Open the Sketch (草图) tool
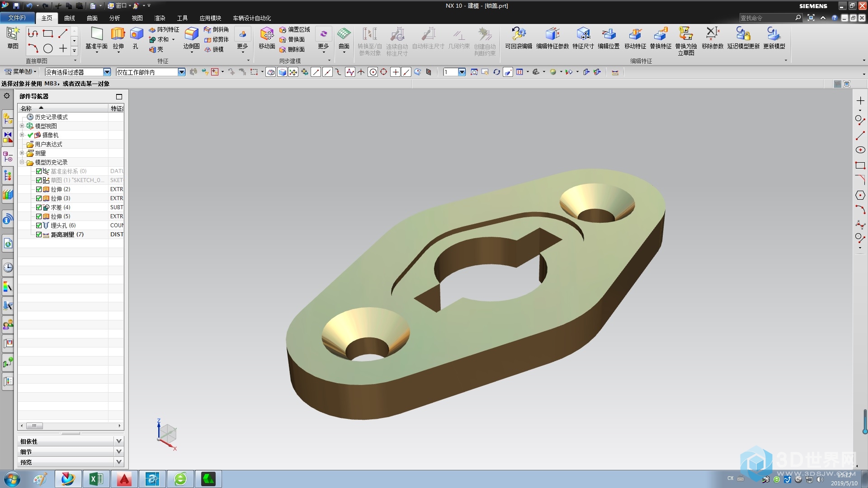Viewport: 868px width, 488px height. (x=13, y=38)
